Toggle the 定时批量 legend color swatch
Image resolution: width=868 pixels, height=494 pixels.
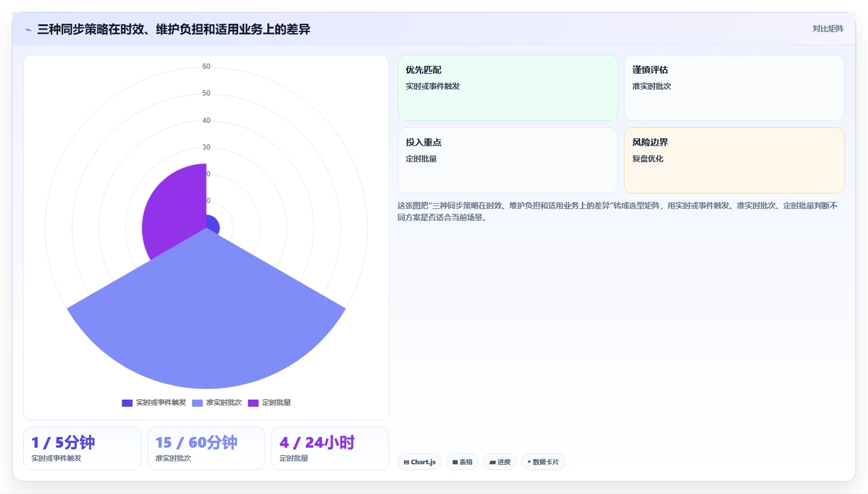tap(254, 403)
